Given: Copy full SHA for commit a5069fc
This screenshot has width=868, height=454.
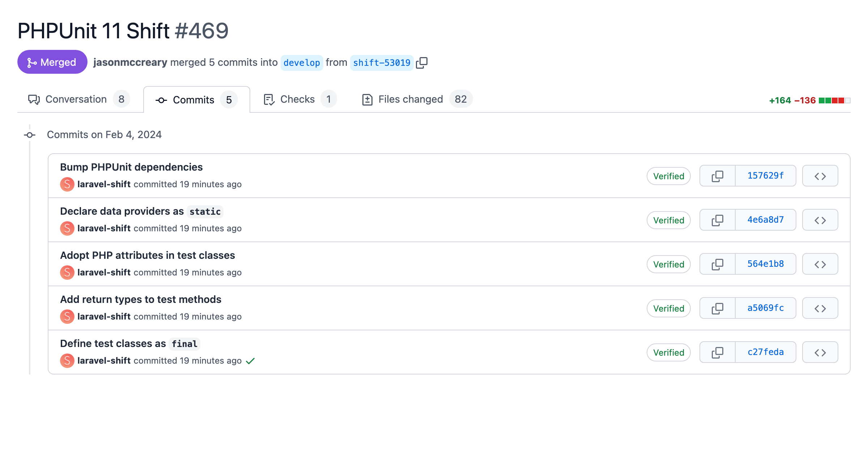Looking at the screenshot, I should click(x=718, y=308).
